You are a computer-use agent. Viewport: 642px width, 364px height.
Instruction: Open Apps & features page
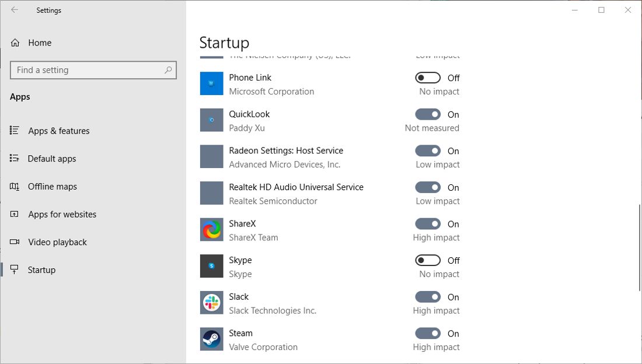pos(58,131)
